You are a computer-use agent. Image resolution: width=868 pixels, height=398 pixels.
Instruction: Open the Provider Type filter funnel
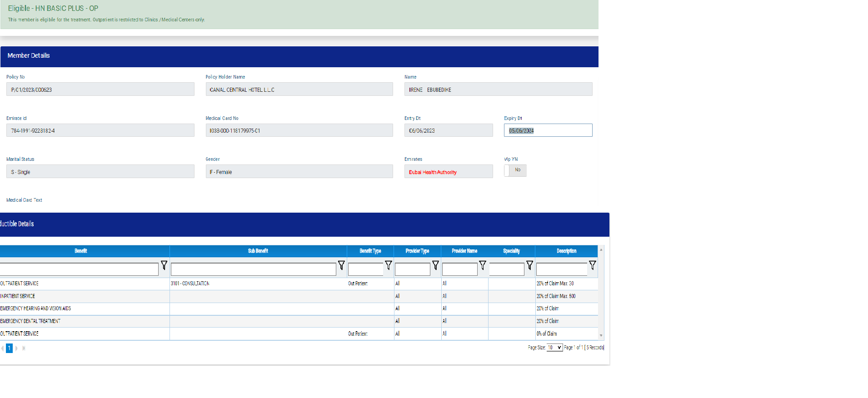coord(435,265)
